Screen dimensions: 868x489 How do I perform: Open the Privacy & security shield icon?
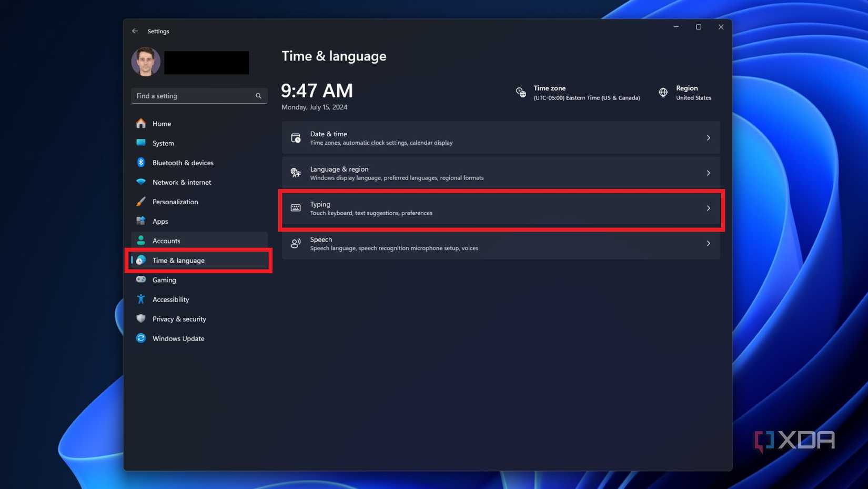(x=140, y=318)
